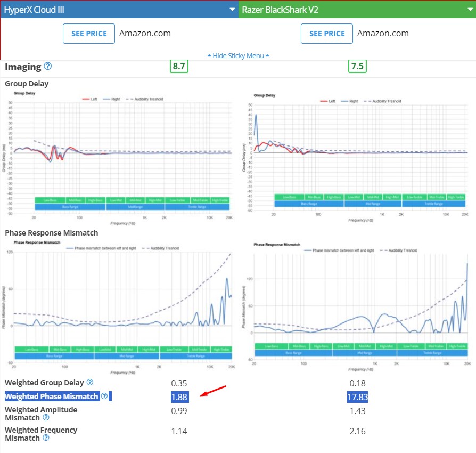The image size is (476, 453).
Task: Click the 1.14 frequency mismatch value
Action: tap(179, 431)
